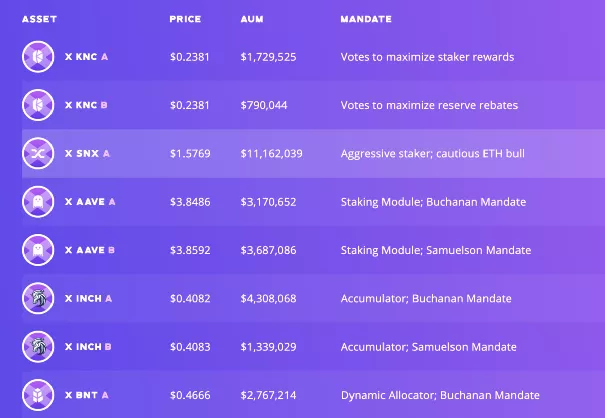This screenshot has height=418, width=605.
Task: Click the xAAVE A ghost icon
Action: tap(38, 201)
